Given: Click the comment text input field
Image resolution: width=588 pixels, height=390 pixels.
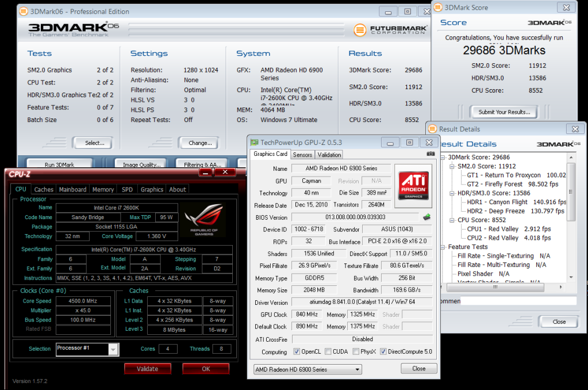Looking at the screenshot, I should click(x=517, y=301).
